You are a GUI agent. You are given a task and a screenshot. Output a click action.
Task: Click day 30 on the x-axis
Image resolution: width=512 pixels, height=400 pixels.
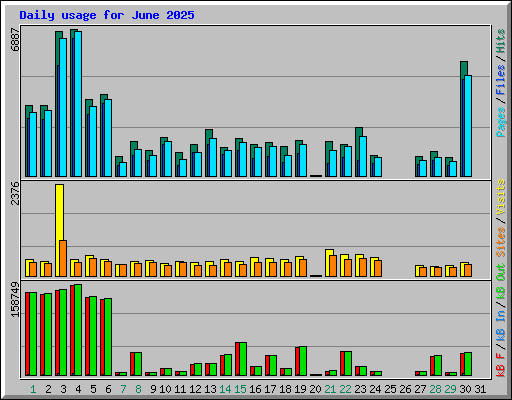pos(465,389)
